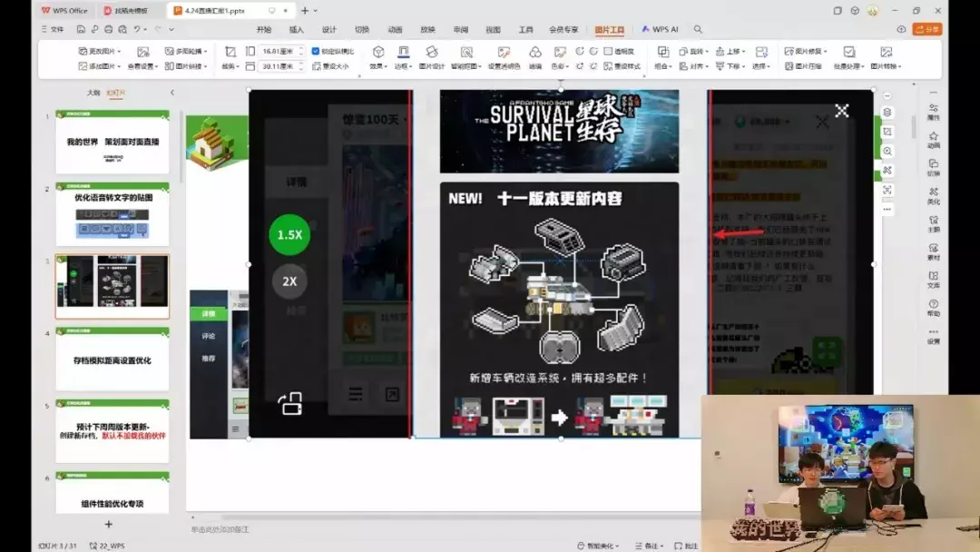Click 图片压缩 compress picture button

click(x=803, y=66)
